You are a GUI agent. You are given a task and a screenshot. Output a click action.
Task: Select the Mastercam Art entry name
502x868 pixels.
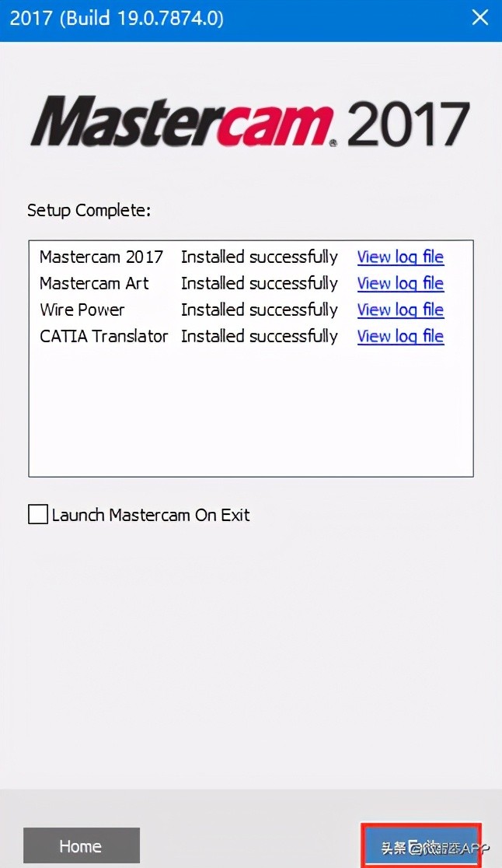[x=94, y=283]
